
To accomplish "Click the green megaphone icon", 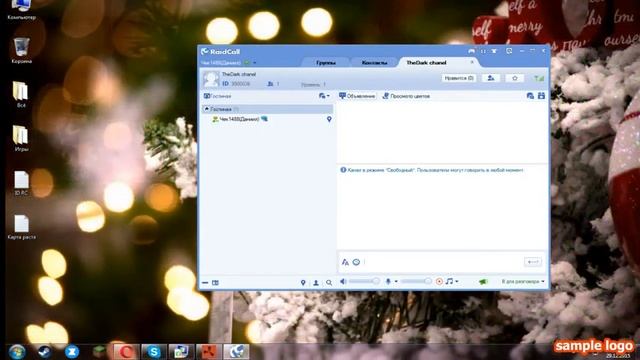I will click(x=483, y=282).
